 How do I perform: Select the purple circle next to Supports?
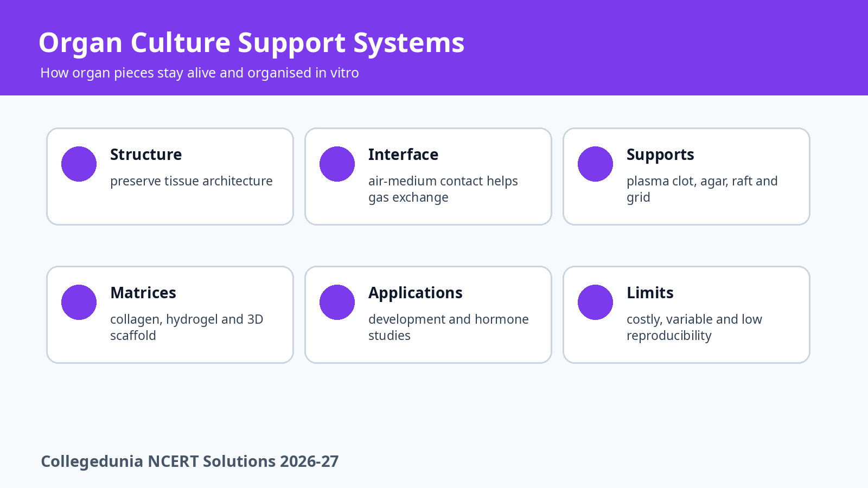pos(595,164)
